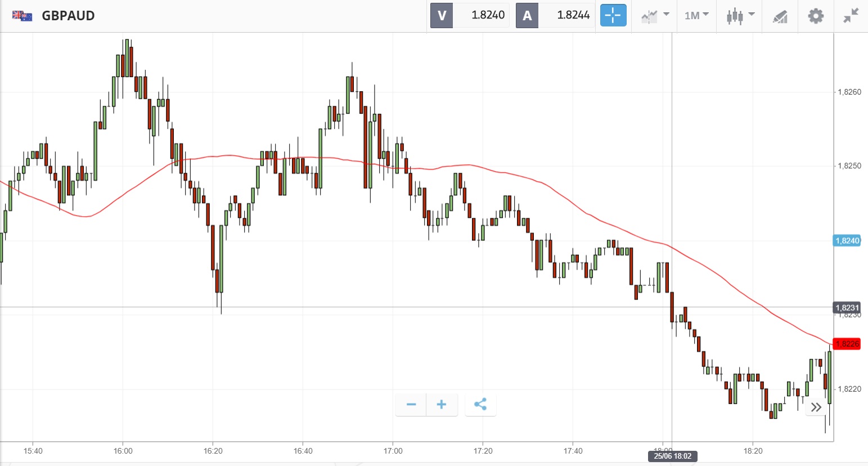
Task: Click the blue 1,8240 current price label
Action: (847, 241)
